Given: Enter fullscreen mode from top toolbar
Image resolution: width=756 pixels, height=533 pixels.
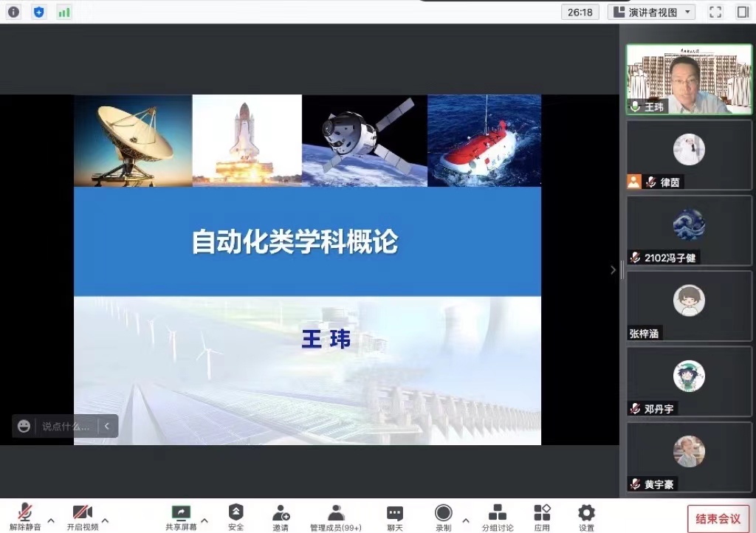Looking at the screenshot, I should 715,12.
